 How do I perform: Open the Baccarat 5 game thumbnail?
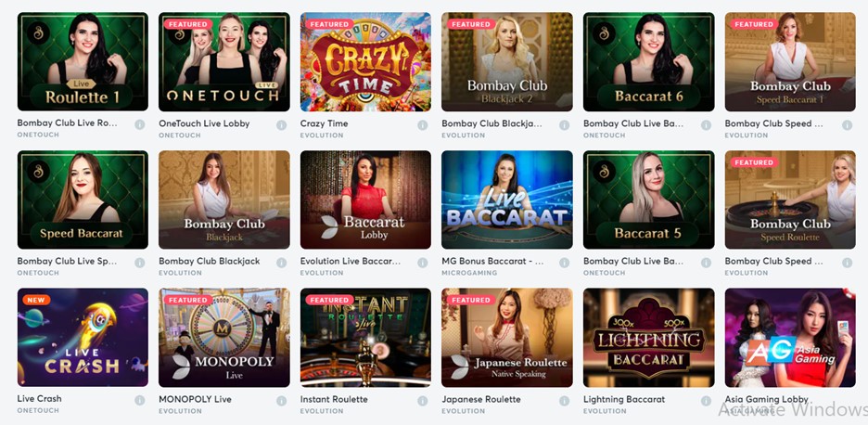click(x=649, y=200)
